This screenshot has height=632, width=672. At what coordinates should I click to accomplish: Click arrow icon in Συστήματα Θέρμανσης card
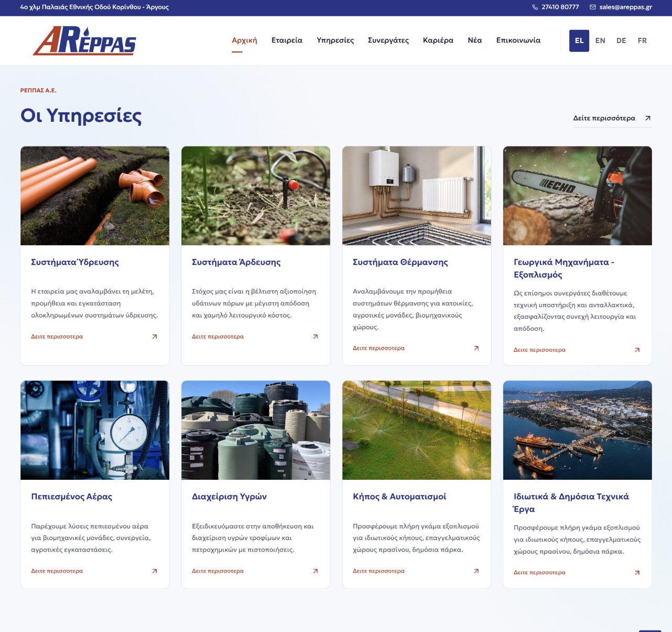(476, 348)
